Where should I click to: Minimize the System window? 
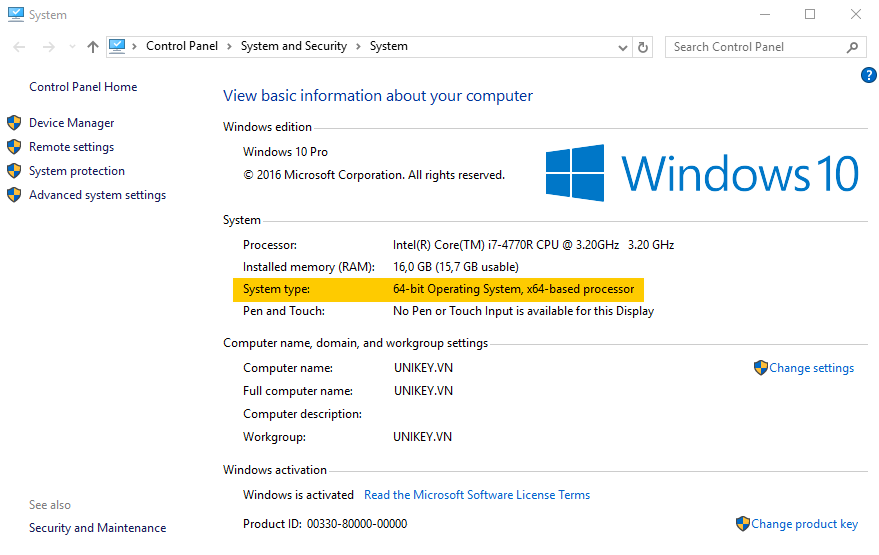pos(765,15)
